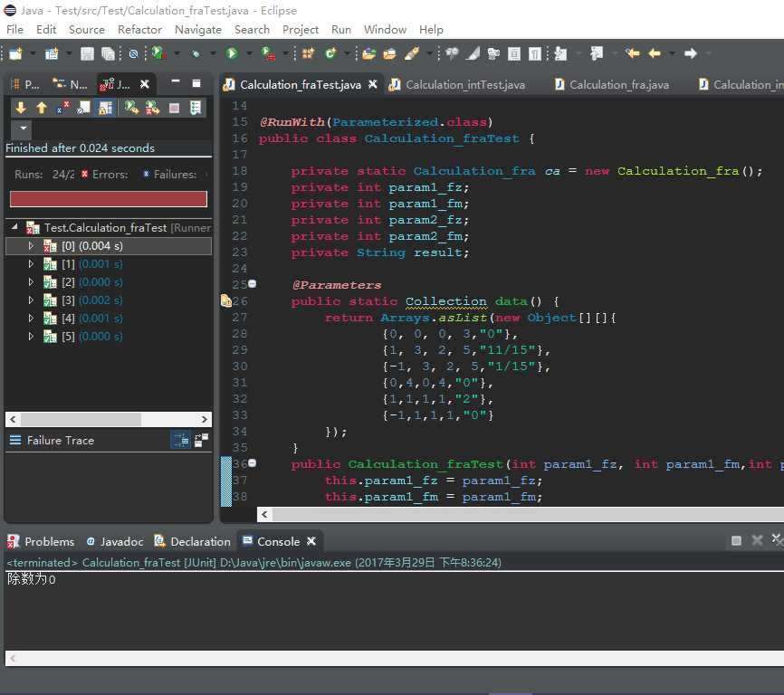Go Back with yellow left arrow

pyautogui.click(x=654, y=53)
